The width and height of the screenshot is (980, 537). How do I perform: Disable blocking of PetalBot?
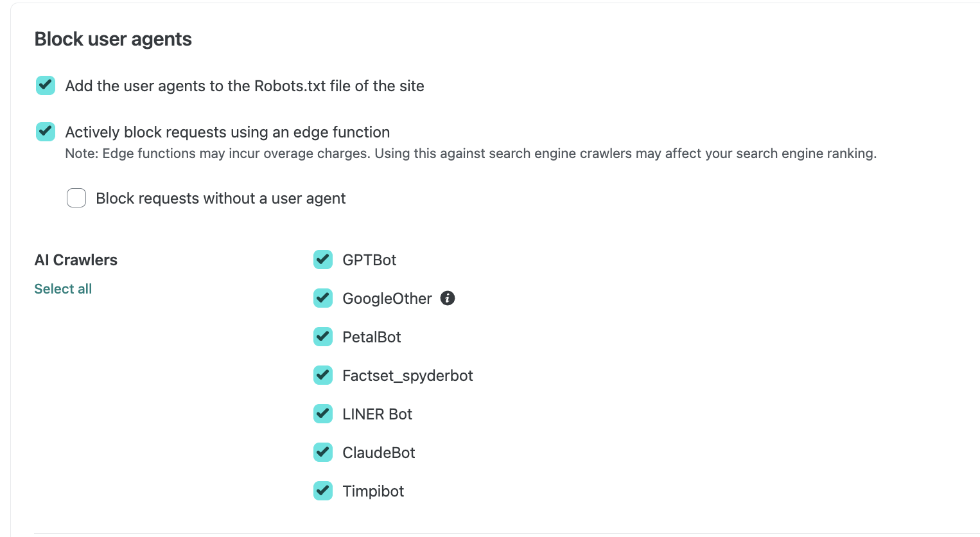tap(323, 337)
